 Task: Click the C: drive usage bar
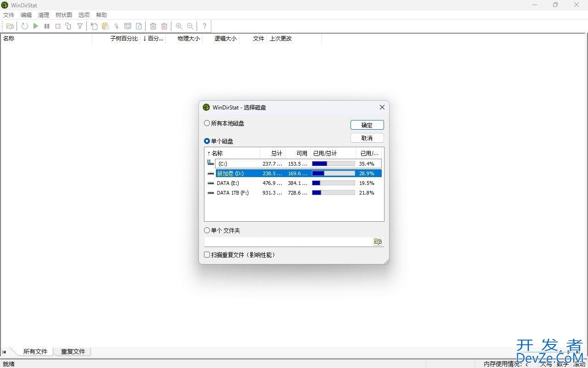(334, 163)
